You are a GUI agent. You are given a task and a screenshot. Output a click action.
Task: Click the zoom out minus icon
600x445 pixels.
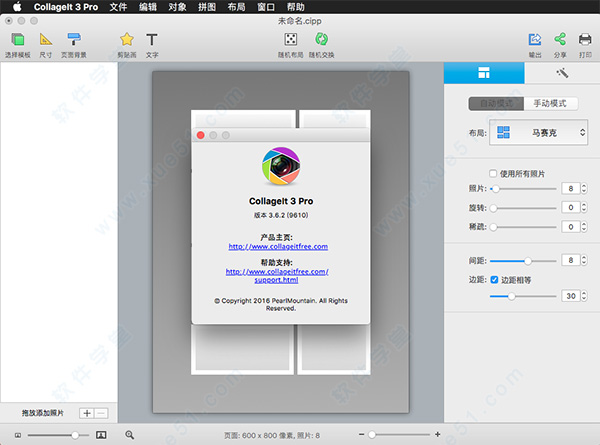pyautogui.click(x=361, y=434)
